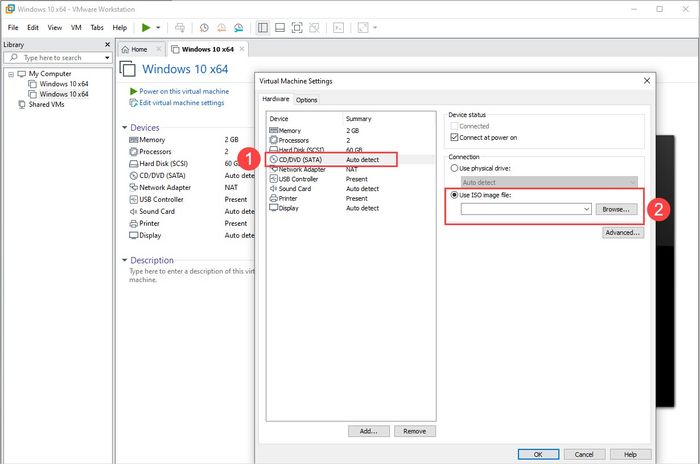Select Network Adapter row in settings list

click(350, 169)
